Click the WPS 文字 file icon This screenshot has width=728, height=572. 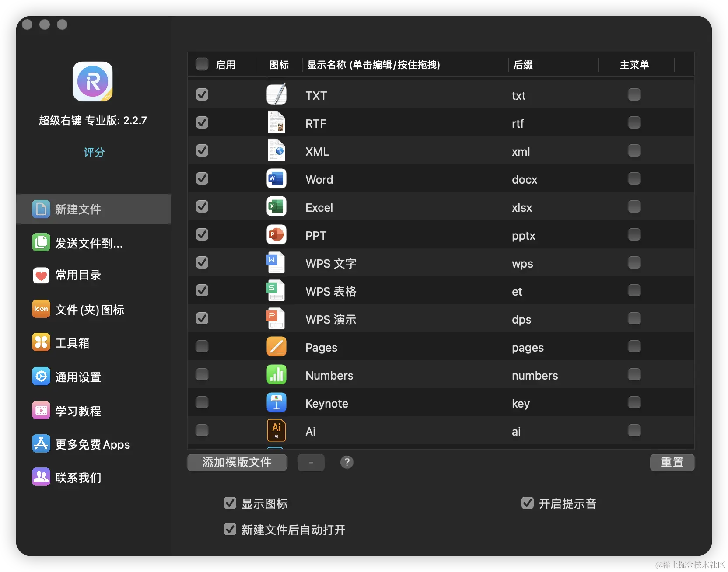(276, 262)
